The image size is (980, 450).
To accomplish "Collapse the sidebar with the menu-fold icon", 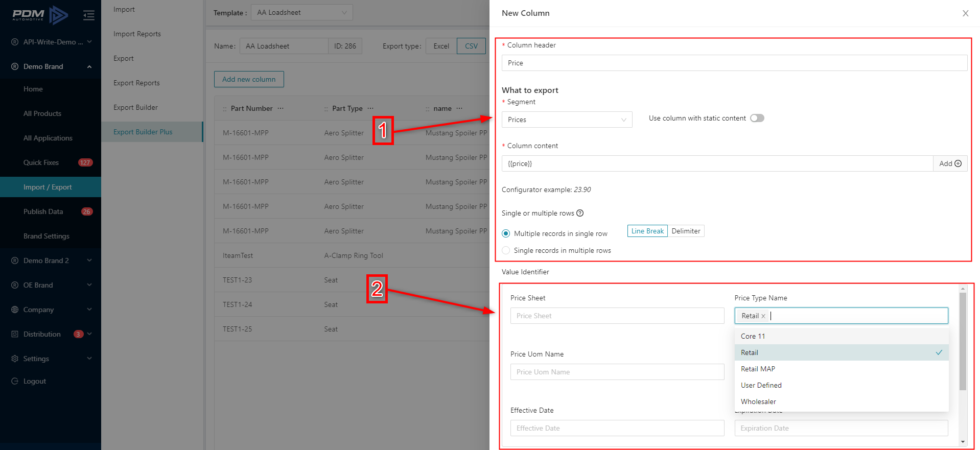I will point(89,15).
